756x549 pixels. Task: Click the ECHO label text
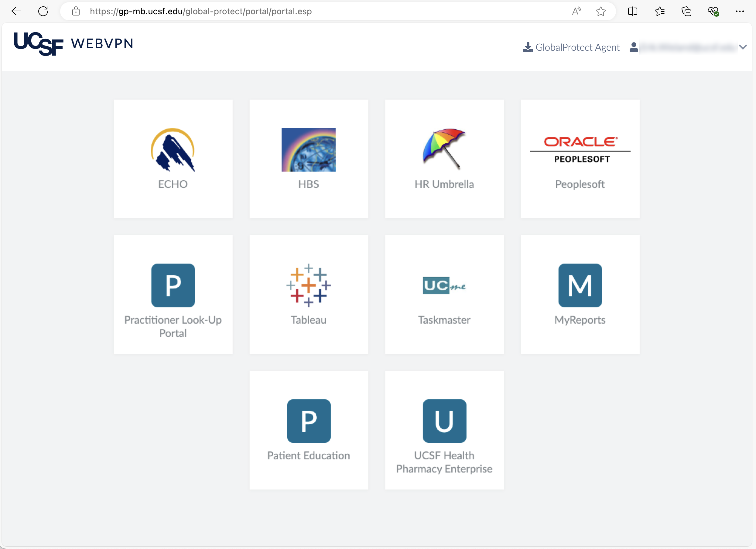coord(173,184)
